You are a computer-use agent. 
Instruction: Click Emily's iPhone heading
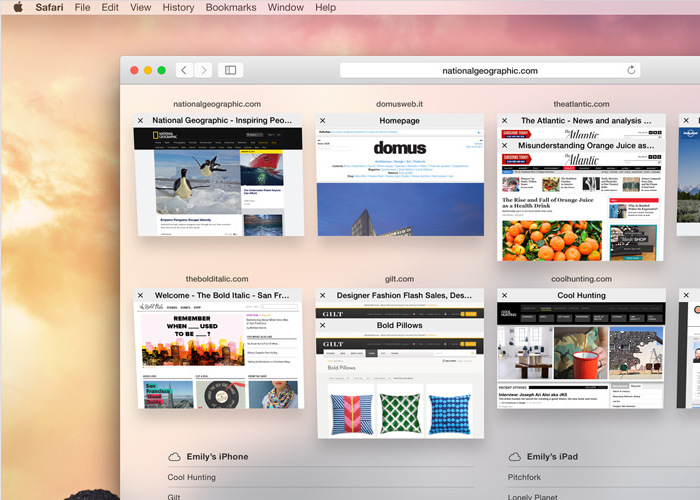point(217,457)
